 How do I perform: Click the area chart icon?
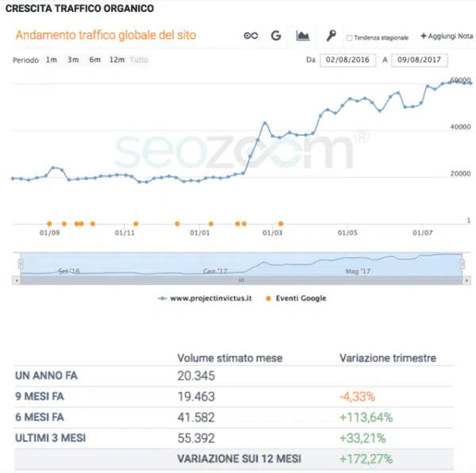(x=302, y=36)
